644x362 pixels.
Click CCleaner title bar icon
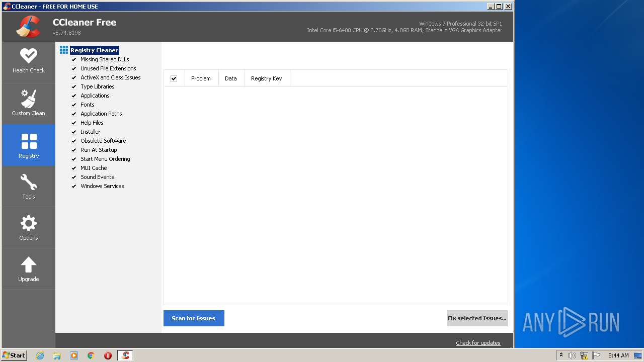[x=7, y=6]
